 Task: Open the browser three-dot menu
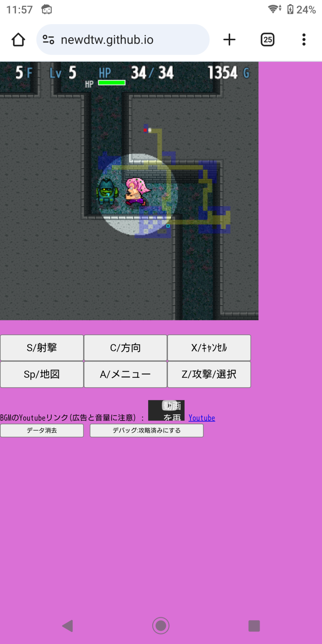pos(304,40)
